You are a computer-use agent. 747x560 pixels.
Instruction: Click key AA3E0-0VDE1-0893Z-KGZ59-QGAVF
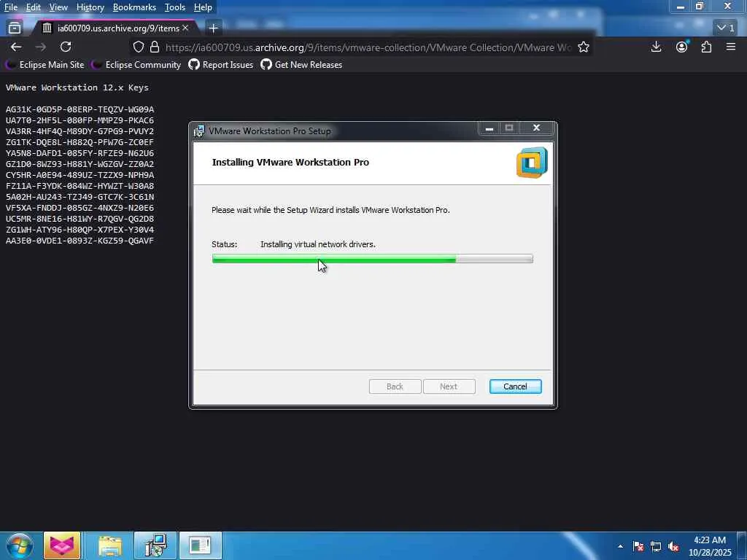point(80,241)
